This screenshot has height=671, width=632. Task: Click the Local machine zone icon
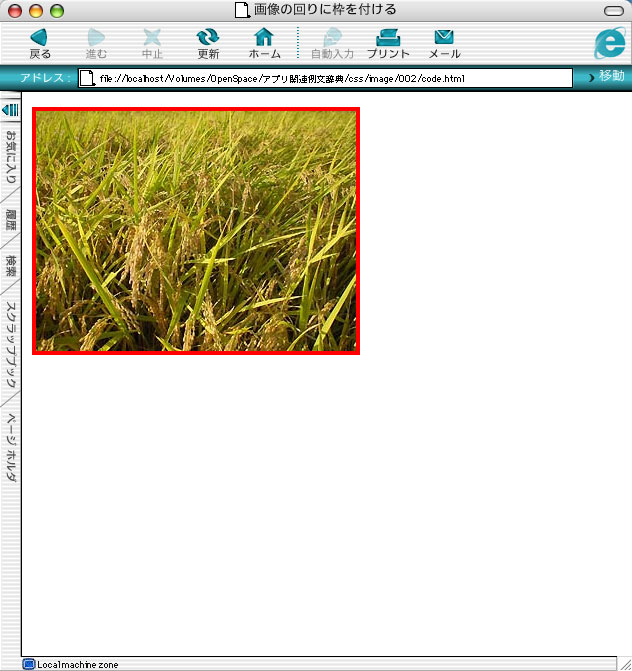(x=28, y=664)
